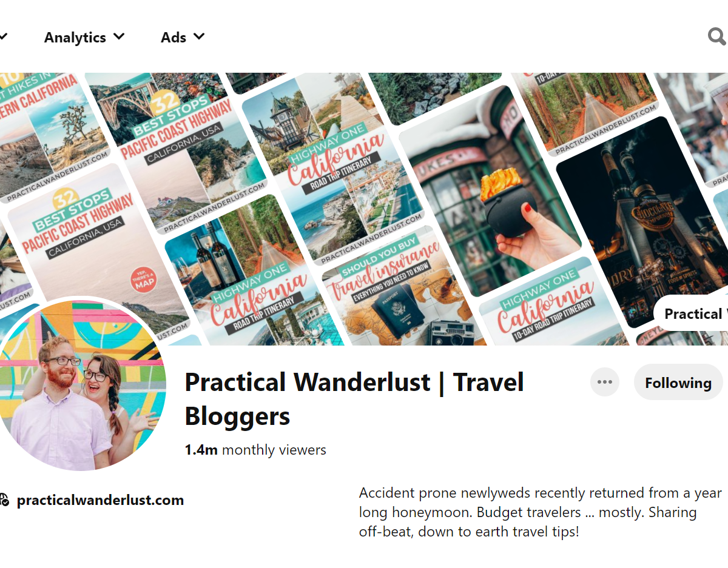Click the verified website badge icon
The height and width of the screenshot is (568, 728).
click(x=4, y=500)
